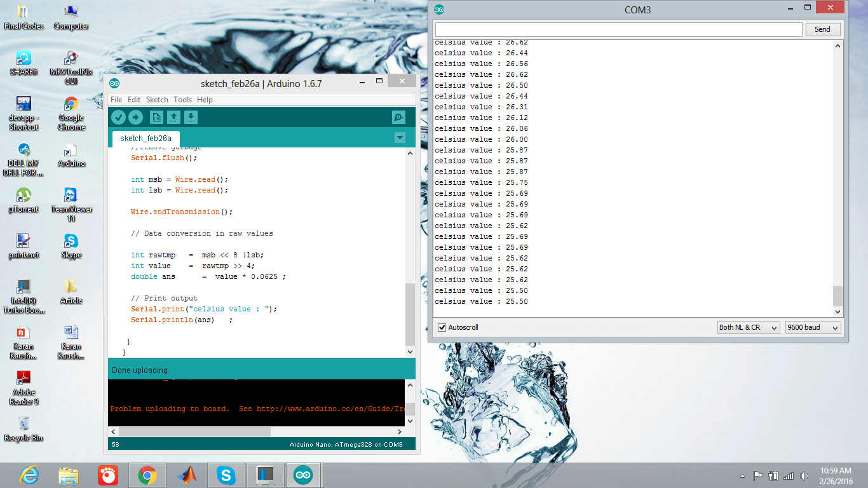Click the clock showing 10:59 AM
This screenshot has height=488, width=868.
[836, 471]
